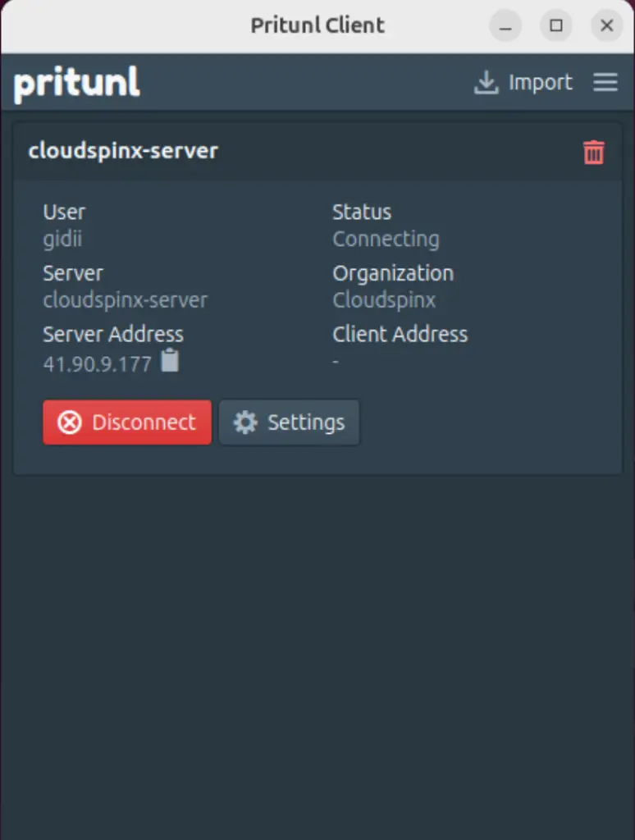Delete the cloudspinx-server profile via trash icon
Viewport: 635px width, 840px height.
[x=593, y=152]
